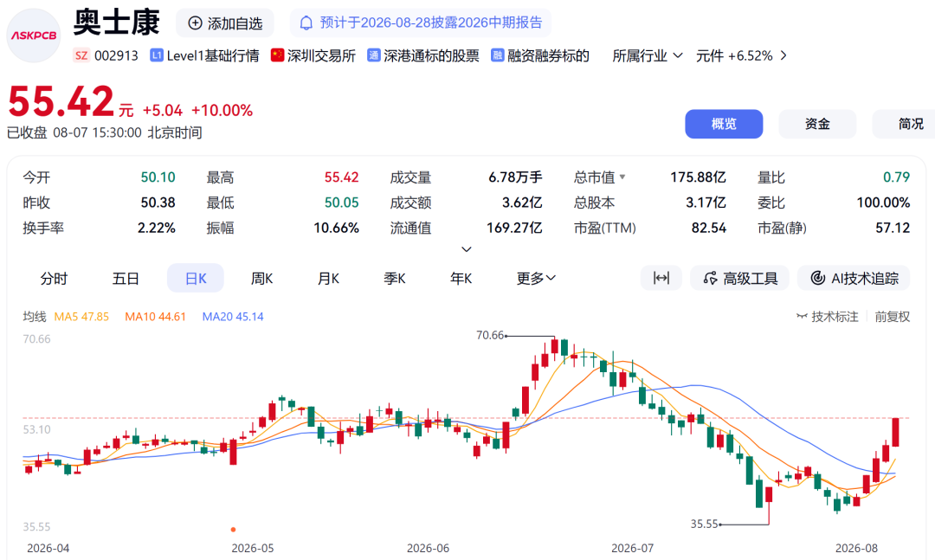The height and width of the screenshot is (560, 935).
Task: Click the 35.55 low price marker
Action: click(705, 525)
